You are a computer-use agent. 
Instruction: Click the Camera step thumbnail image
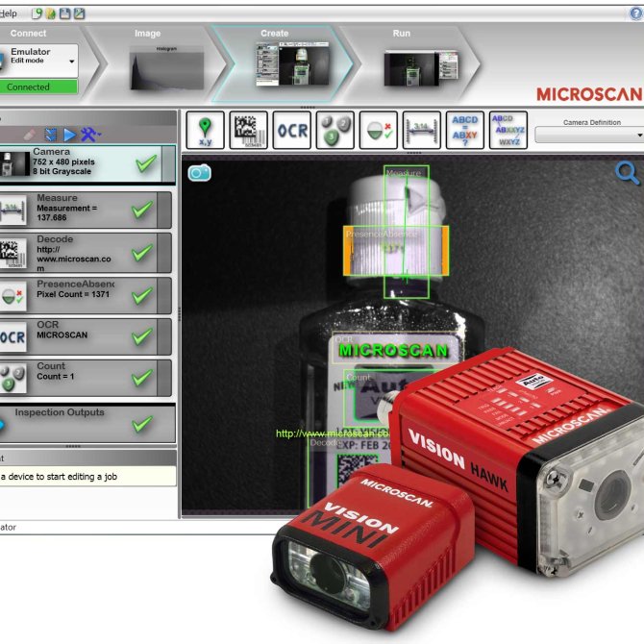[x=14, y=163]
